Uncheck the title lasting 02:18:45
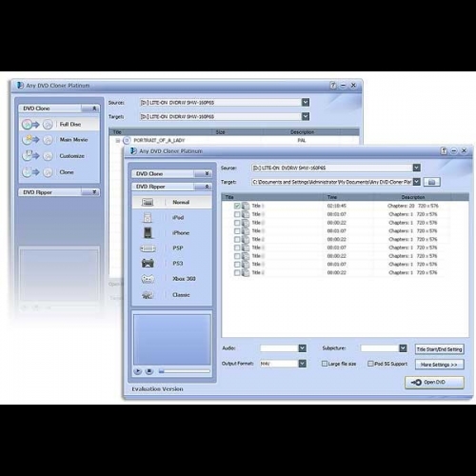Screen dimensions: 476x476 point(237,206)
